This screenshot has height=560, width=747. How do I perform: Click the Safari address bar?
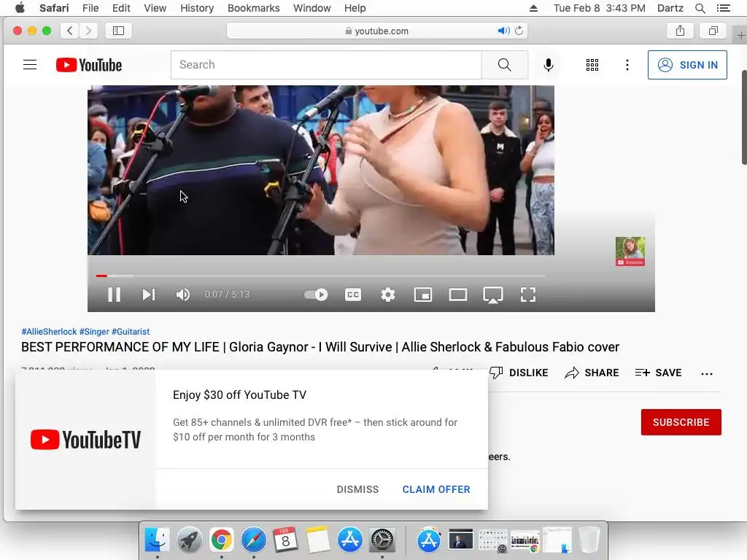tap(377, 31)
